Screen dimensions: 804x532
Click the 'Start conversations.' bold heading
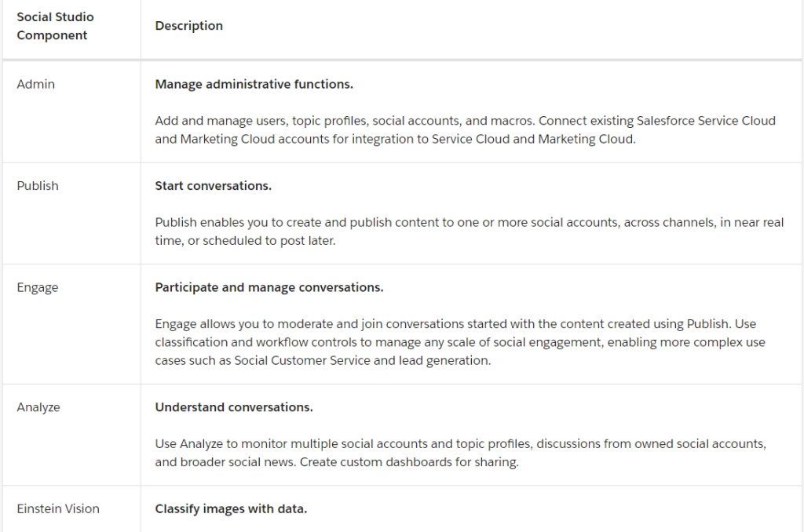[213, 186]
